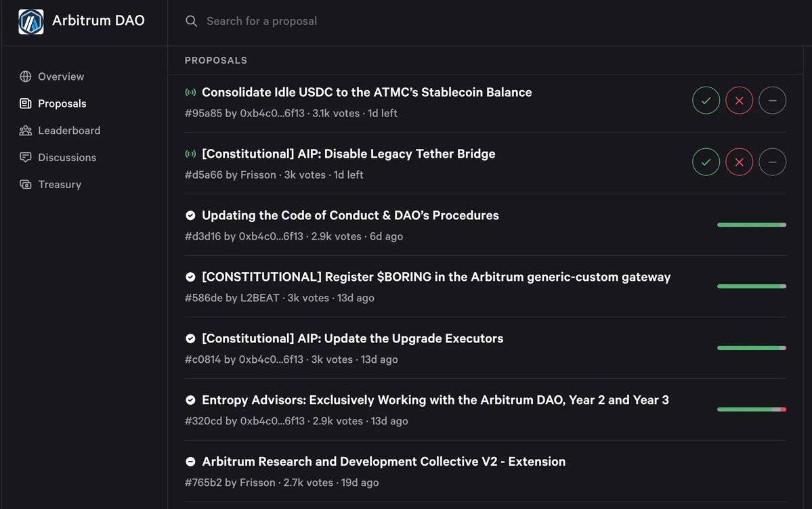Viewport: 812px width, 509px height.
Task: Open Entropy Advisors Year 2 and 3 proposal
Action: tap(435, 400)
